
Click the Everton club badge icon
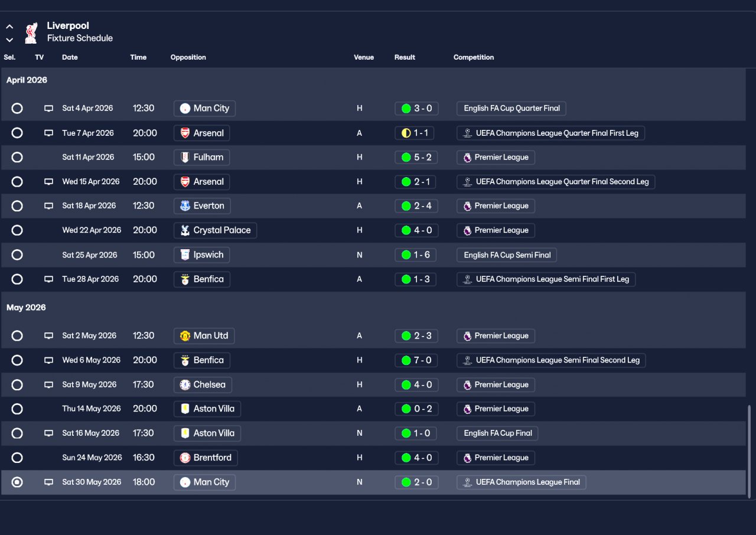185,206
